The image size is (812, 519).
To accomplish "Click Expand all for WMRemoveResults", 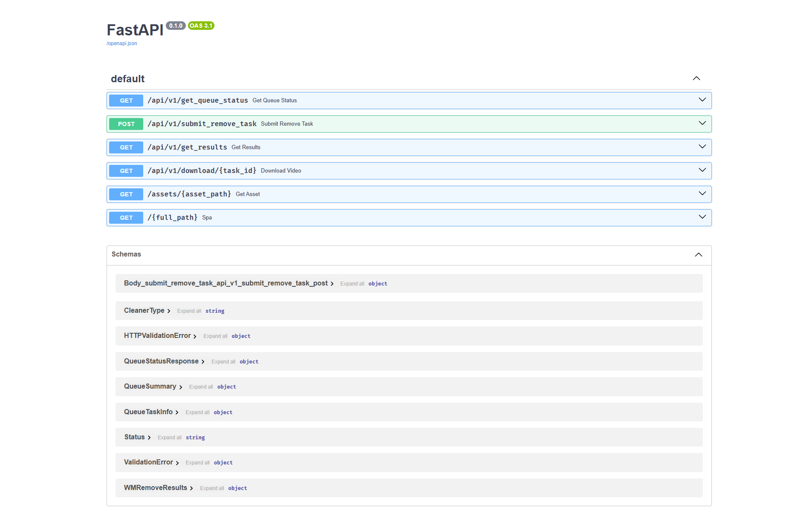I will click(212, 488).
